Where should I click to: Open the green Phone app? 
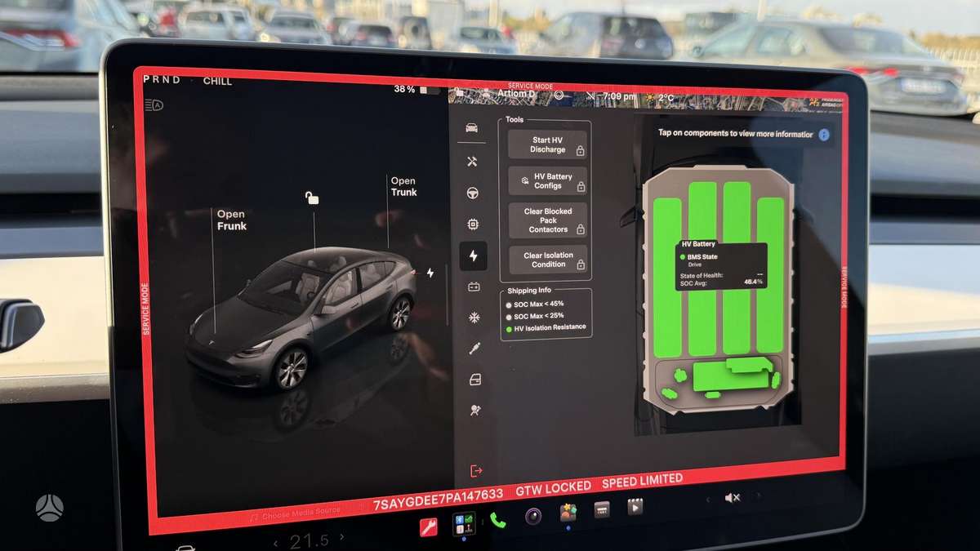(497, 520)
